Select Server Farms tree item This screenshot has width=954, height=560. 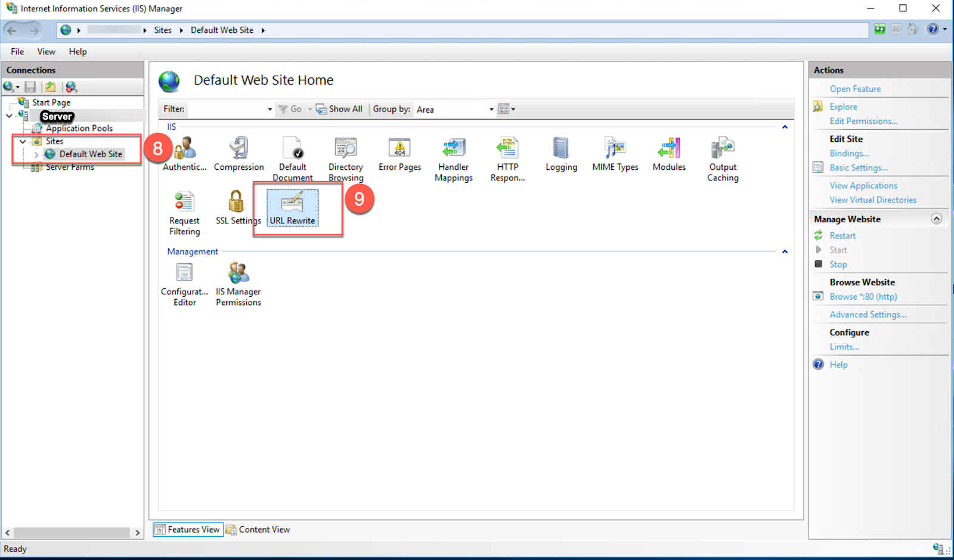(x=70, y=167)
